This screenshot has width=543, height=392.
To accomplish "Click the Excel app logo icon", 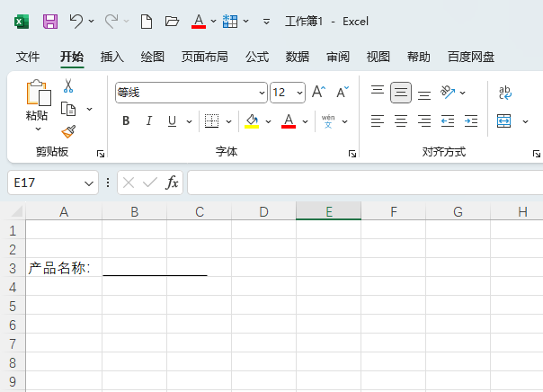I will click(x=22, y=22).
